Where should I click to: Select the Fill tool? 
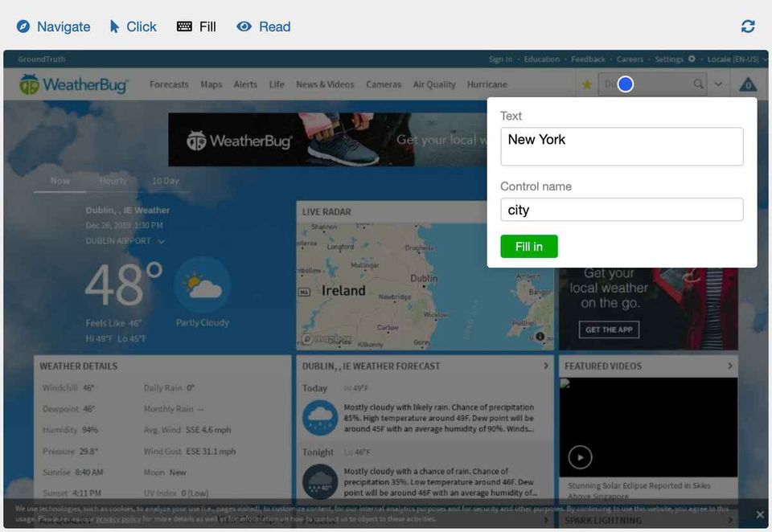click(196, 27)
